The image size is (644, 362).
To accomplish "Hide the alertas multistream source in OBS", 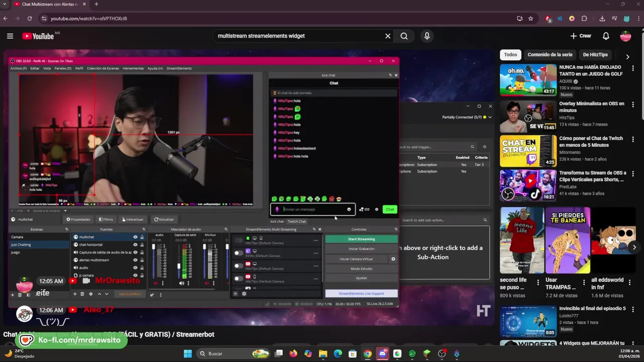I will (x=135, y=260).
